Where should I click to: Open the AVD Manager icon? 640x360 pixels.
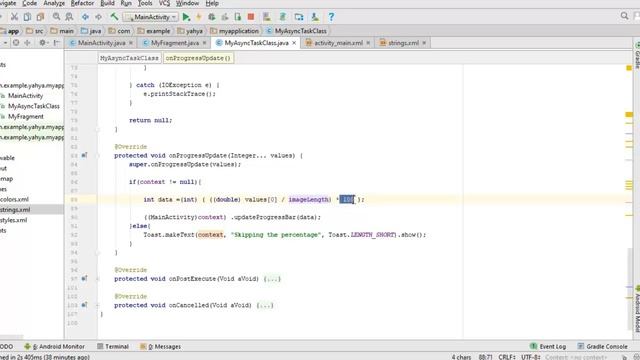267,17
